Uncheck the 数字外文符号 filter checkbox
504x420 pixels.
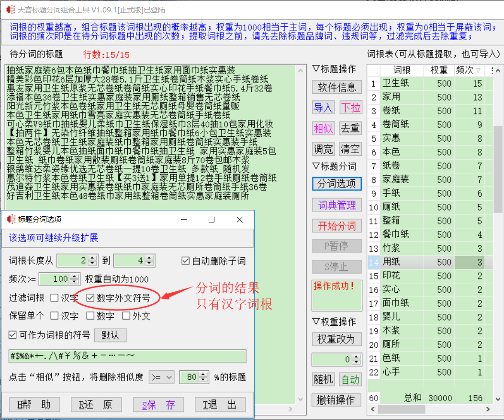coord(90,298)
